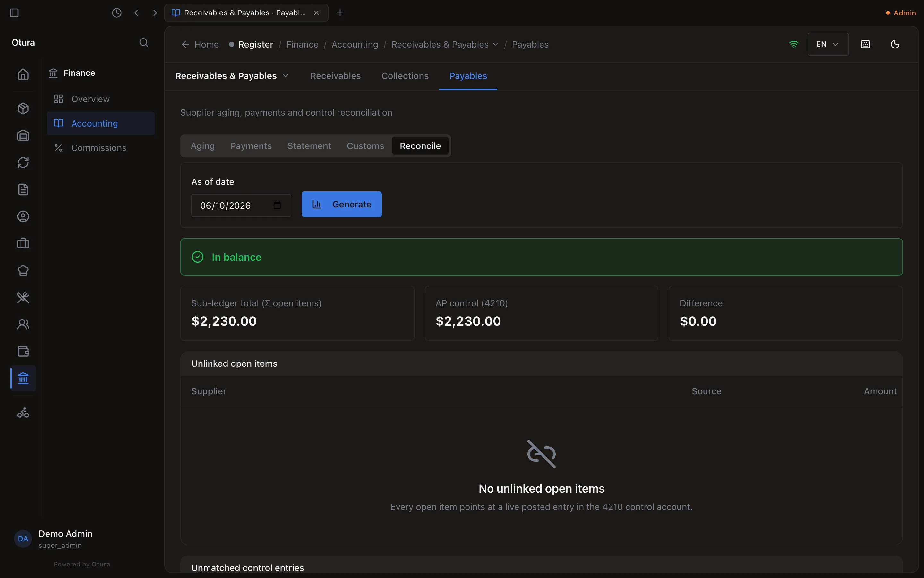The image size is (924, 578).
Task: Toggle dark mode moon icon
Action: point(895,44)
